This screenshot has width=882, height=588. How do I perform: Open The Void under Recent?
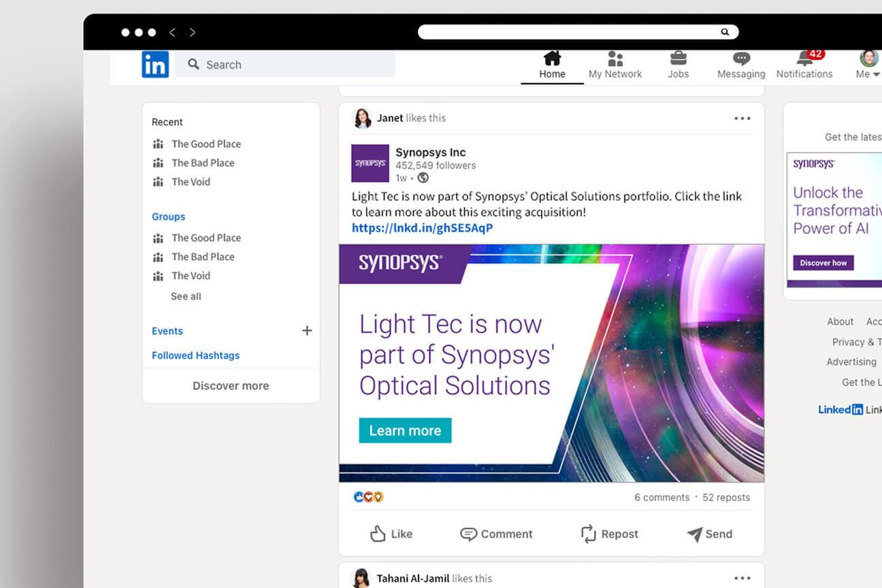(191, 182)
